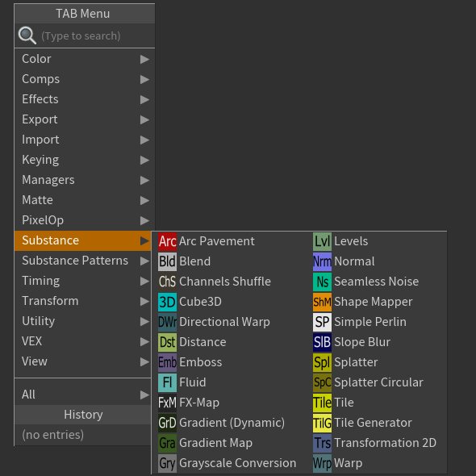Viewport: 476px width, 476px height.
Task: Open the Timing category
Action: coord(83,281)
